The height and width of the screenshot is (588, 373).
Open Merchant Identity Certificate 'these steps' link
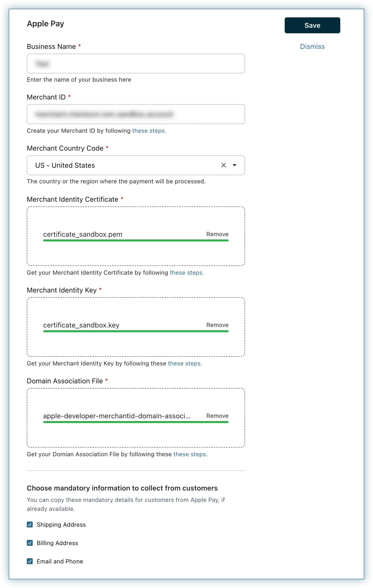click(187, 273)
